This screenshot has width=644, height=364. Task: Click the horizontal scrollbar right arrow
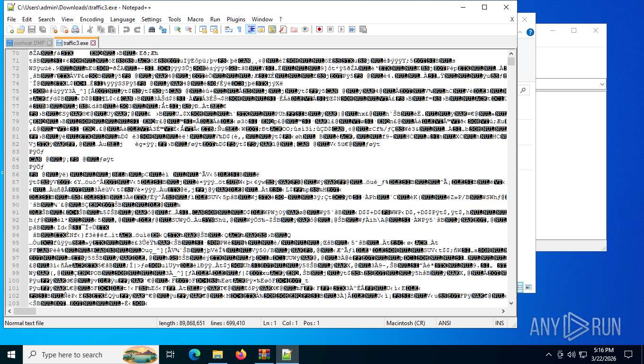[x=503, y=311]
